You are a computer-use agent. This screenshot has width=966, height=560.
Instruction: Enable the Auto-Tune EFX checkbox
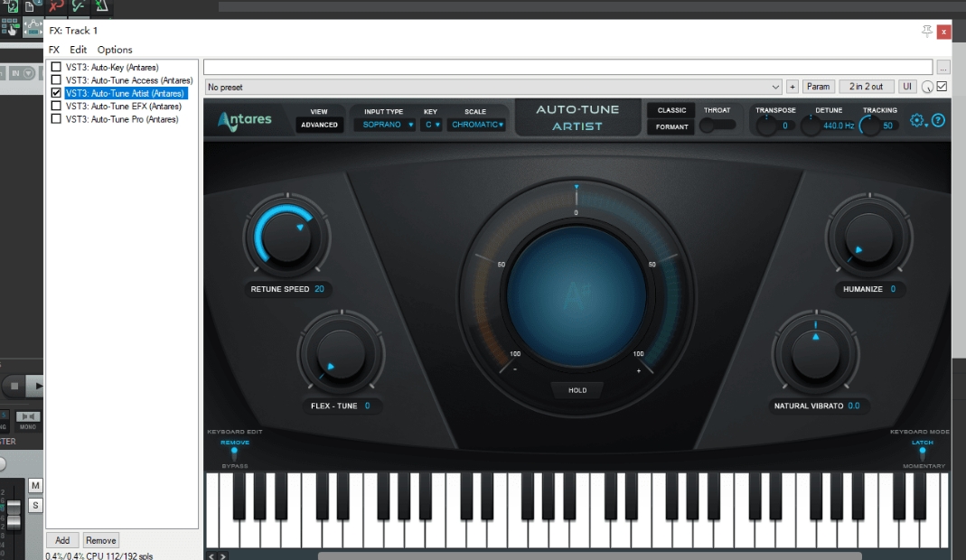pos(56,106)
